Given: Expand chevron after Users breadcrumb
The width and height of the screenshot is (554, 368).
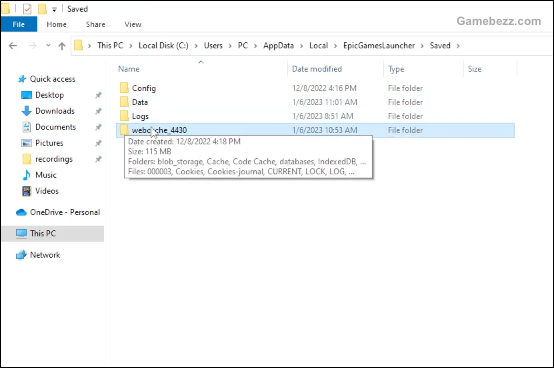Looking at the screenshot, I should (x=230, y=46).
